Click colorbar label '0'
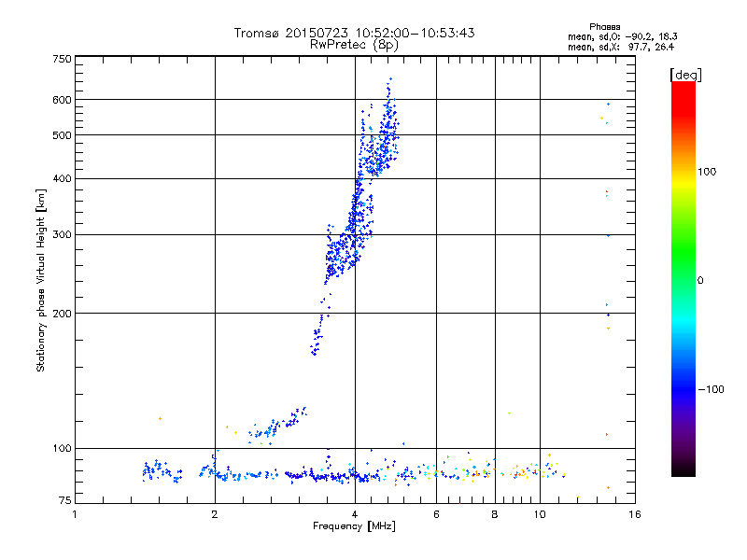The image size is (747, 560). pos(700,281)
